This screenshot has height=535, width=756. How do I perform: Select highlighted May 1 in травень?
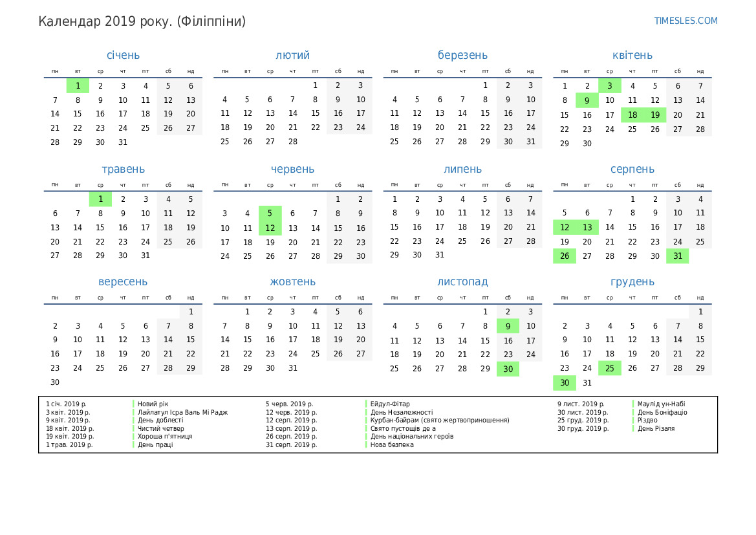click(x=100, y=199)
